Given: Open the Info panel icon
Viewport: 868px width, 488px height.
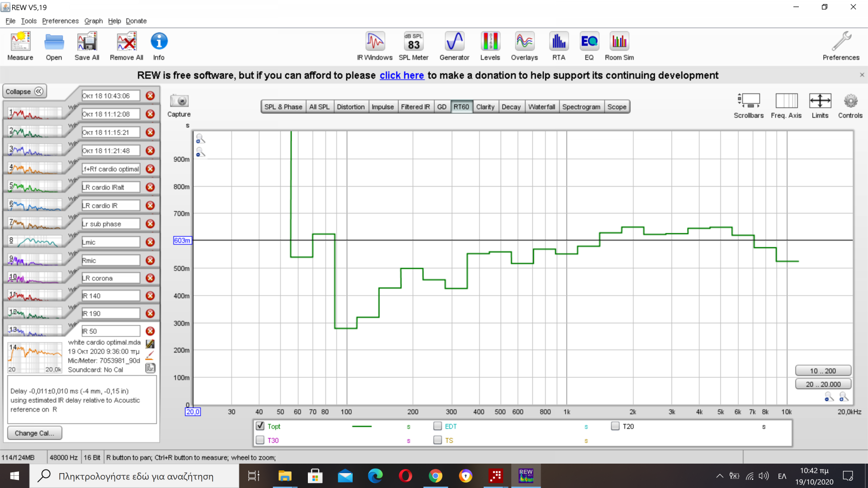Looking at the screenshot, I should tap(159, 46).
